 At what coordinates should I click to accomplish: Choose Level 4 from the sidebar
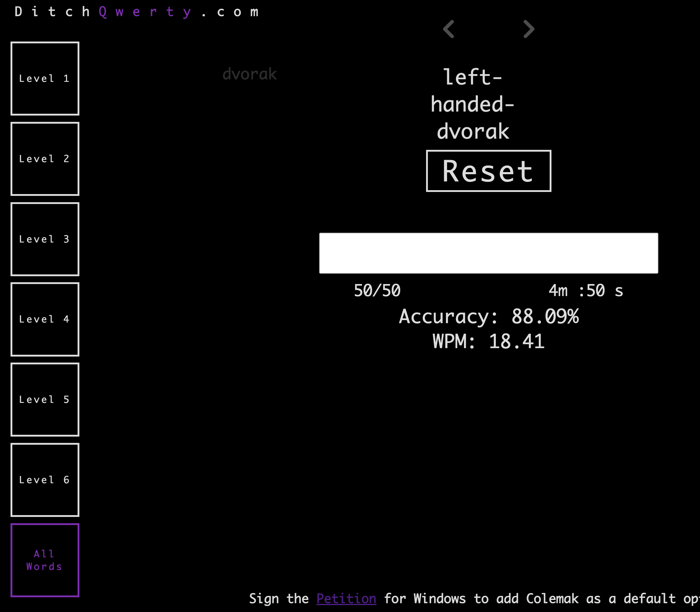click(x=45, y=319)
